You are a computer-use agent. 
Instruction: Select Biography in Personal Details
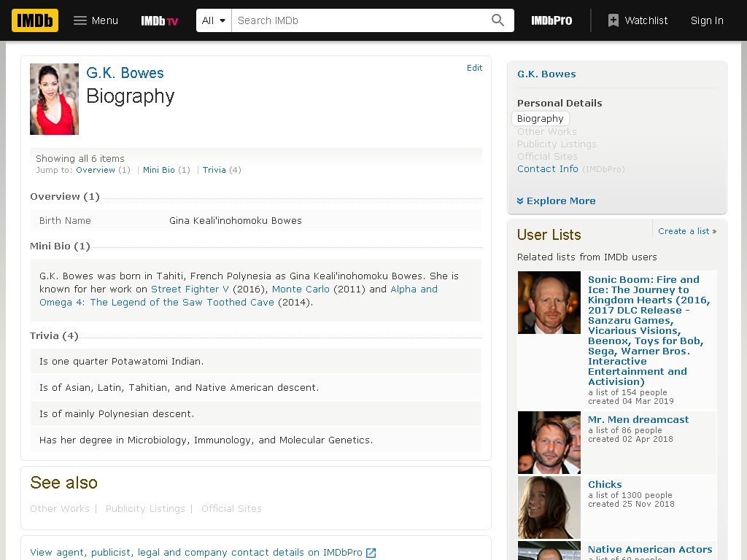[541, 118]
